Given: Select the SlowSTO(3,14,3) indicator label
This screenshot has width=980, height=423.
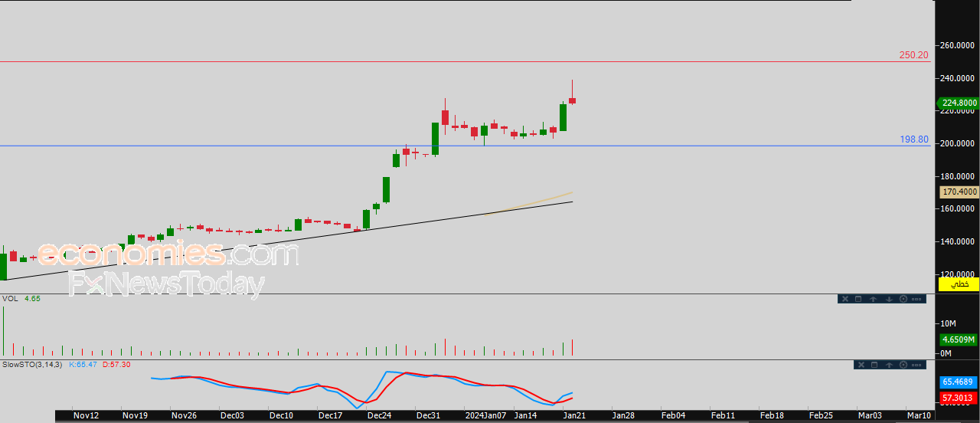Looking at the screenshot, I should click(33, 364).
